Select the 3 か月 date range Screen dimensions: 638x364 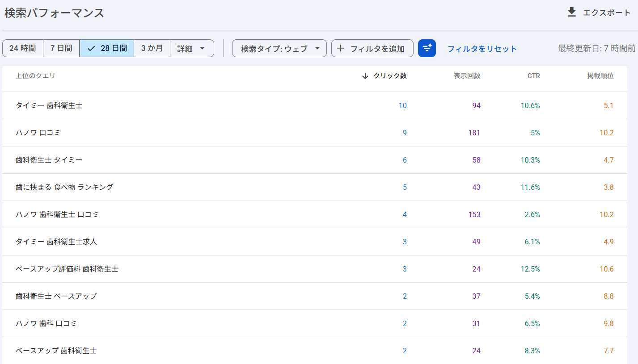point(152,48)
